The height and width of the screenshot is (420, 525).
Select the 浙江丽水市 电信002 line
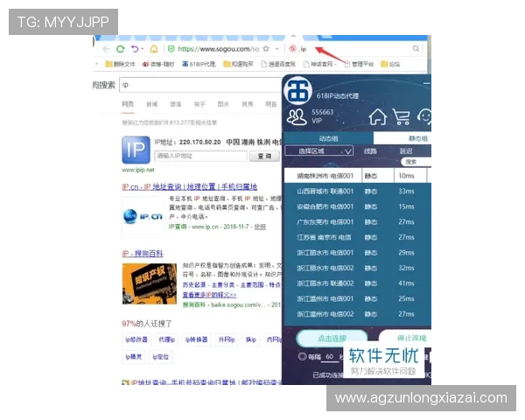358,269
